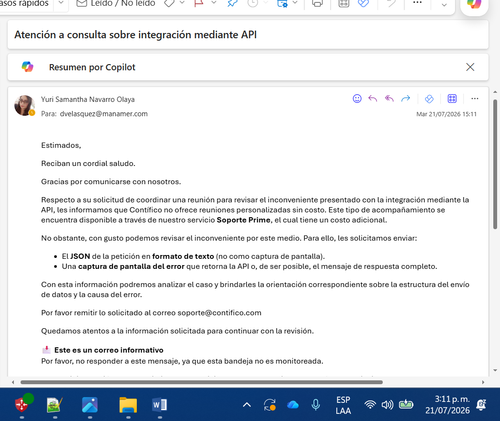500x421 pixels.
Task: Open the green notepad app in taskbar
Action: click(54, 405)
